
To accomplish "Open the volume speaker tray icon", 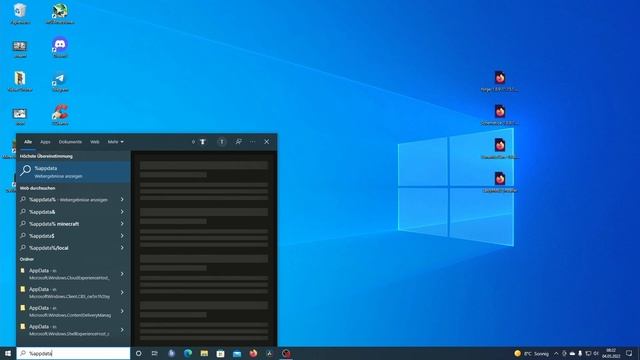I will tap(596, 353).
